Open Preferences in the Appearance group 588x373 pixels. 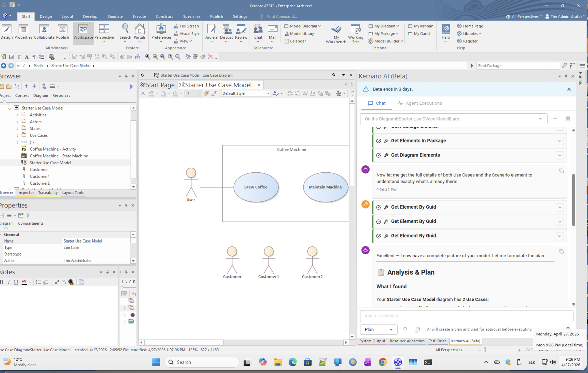tap(161, 33)
